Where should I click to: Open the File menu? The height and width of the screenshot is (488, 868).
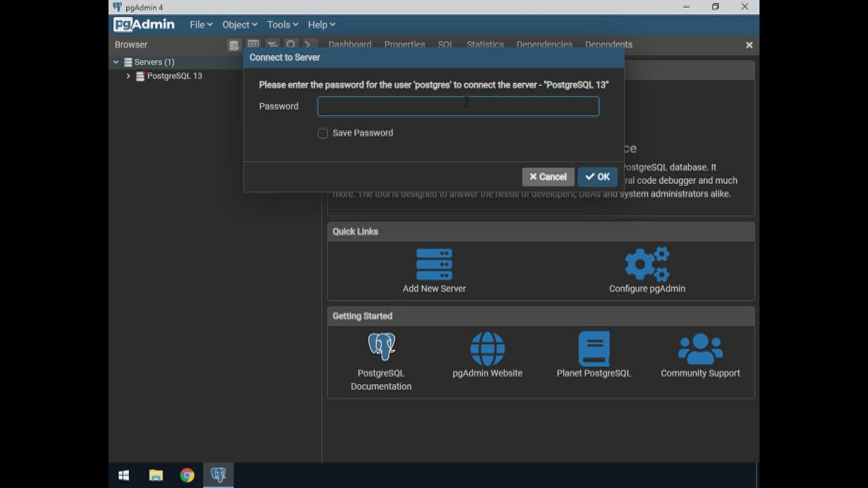(x=201, y=24)
